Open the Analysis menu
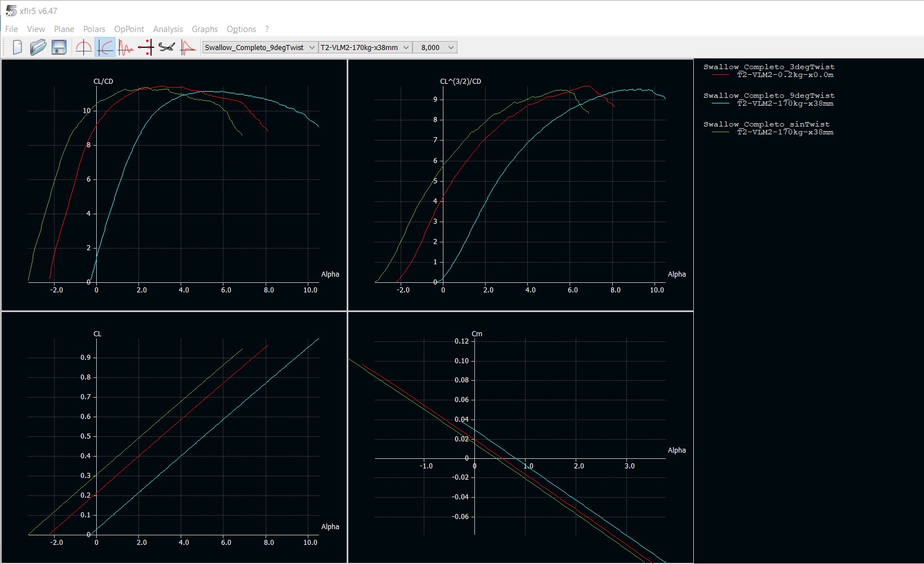 [168, 29]
